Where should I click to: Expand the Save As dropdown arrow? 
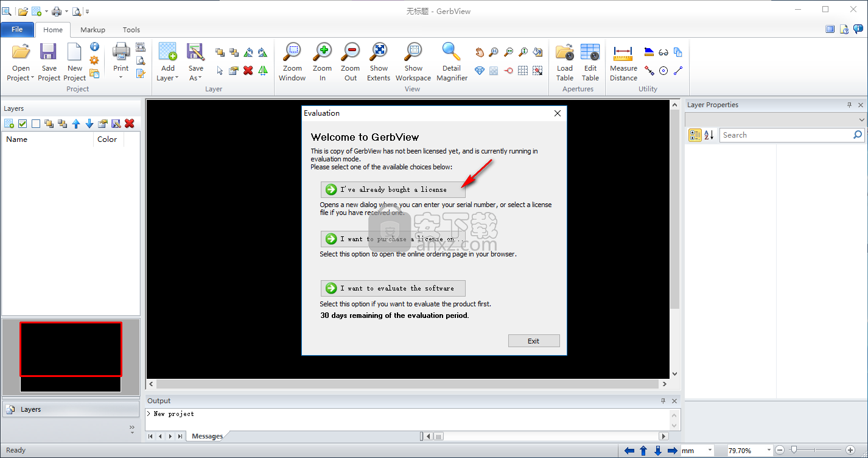click(x=200, y=78)
